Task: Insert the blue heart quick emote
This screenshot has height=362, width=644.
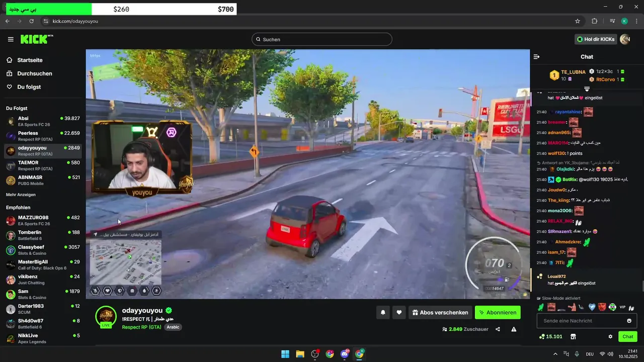Action: click(x=592, y=307)
